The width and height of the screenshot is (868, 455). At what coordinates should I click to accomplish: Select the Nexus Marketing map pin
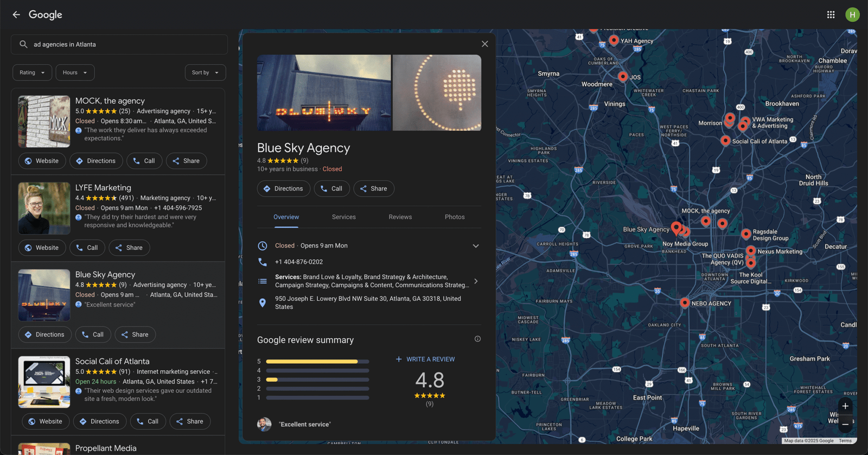click(751, 250)
